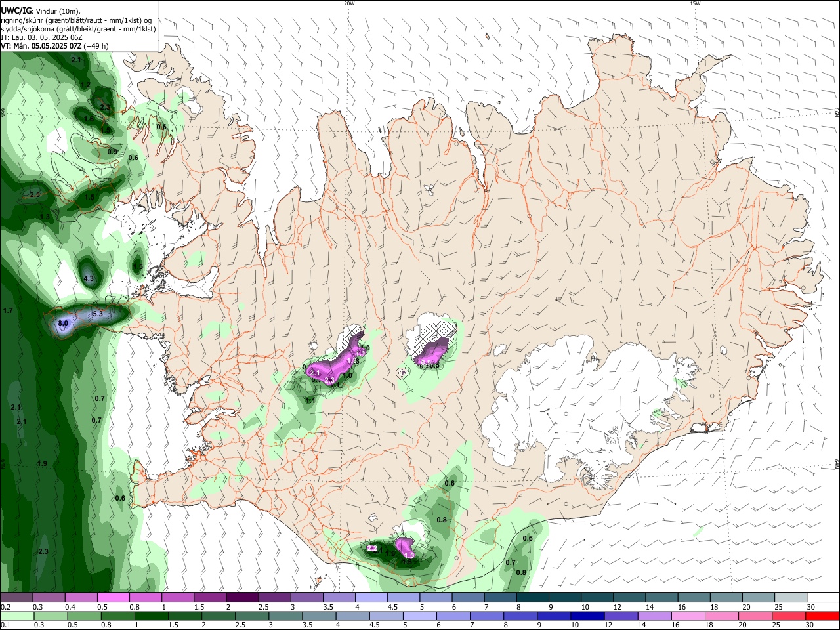Click the UWC/IG heading text
This screenshot has height=630, width=840.
[15, 11]
